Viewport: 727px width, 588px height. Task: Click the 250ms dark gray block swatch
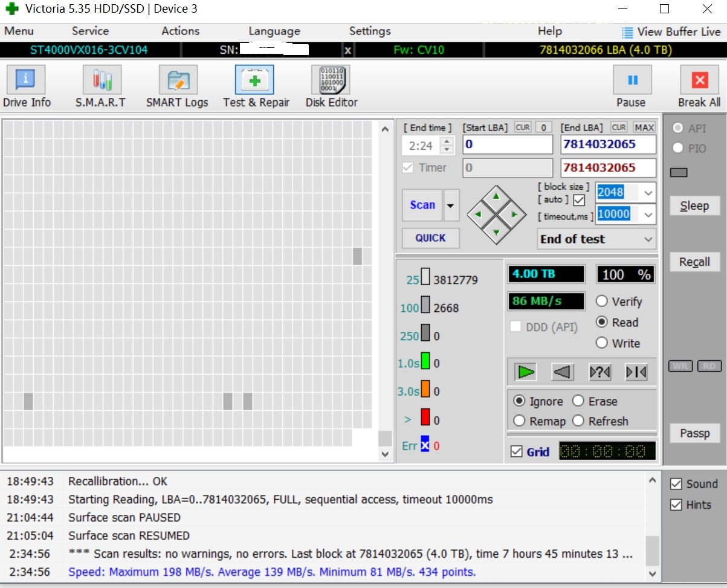tap(425, 334)
